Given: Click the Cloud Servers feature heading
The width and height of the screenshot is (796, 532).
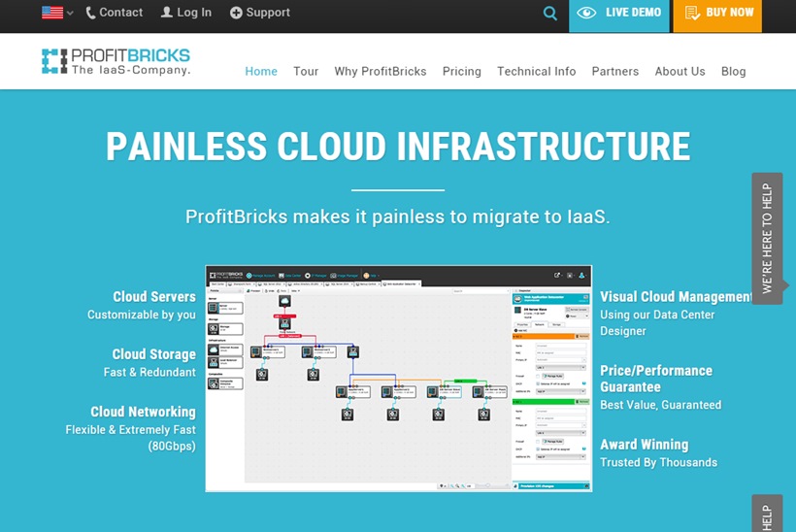Looking at the screenshot, I should 154,297.
